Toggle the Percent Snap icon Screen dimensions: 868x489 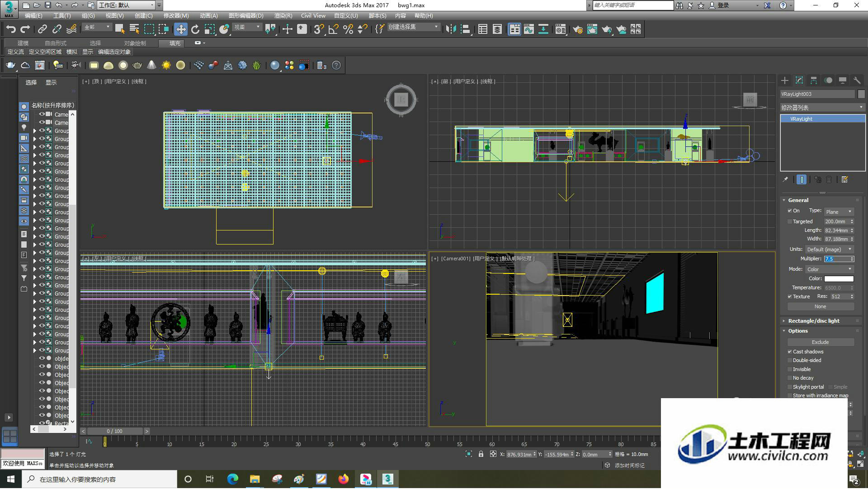click(348, 29)
